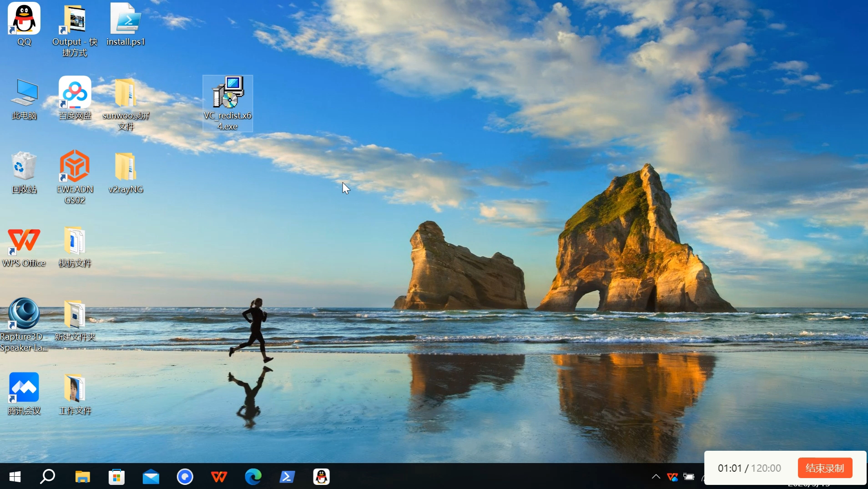This screenshot has width=868, height=489.
Task: Select the QQ desktop shortcut
Action: point(24,25)
